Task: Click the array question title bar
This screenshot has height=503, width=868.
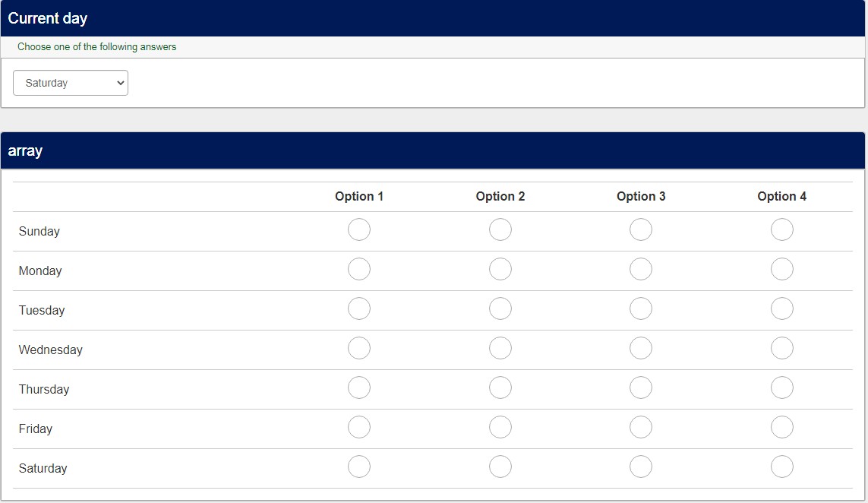Action: pyautogui.click(x=433, y=150)
